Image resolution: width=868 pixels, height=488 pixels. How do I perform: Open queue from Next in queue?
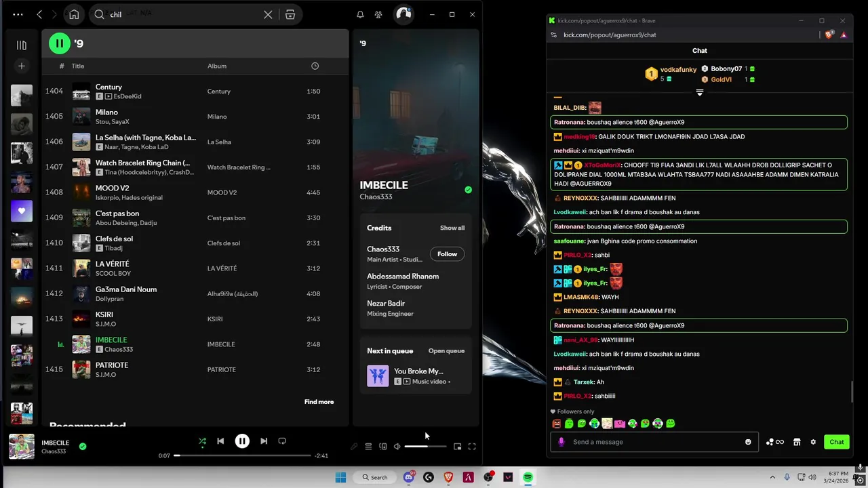446,351
